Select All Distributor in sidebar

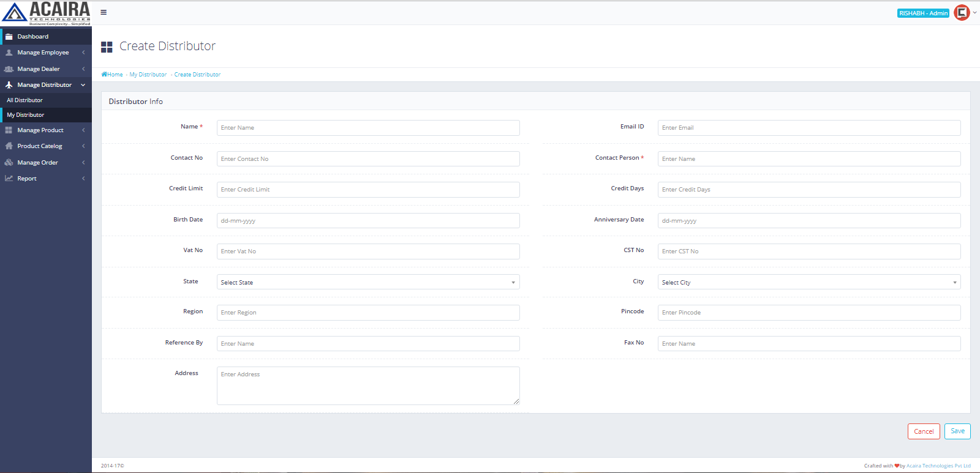click(x=25, y=100)
